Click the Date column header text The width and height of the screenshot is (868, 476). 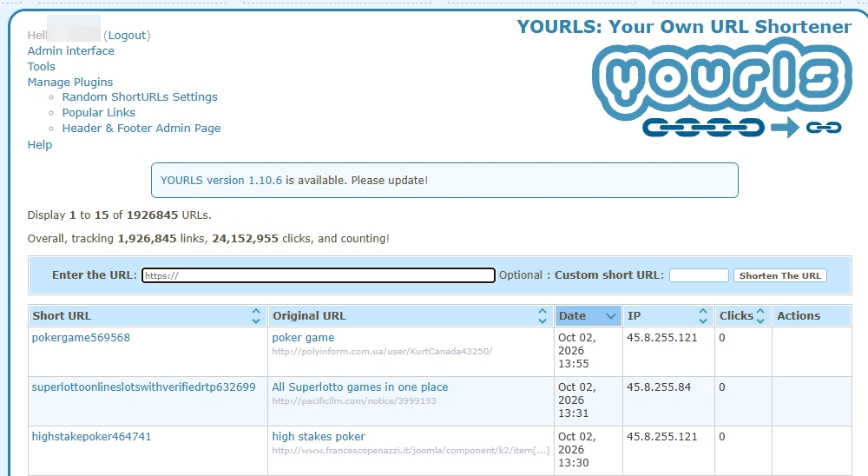[572, 316]
